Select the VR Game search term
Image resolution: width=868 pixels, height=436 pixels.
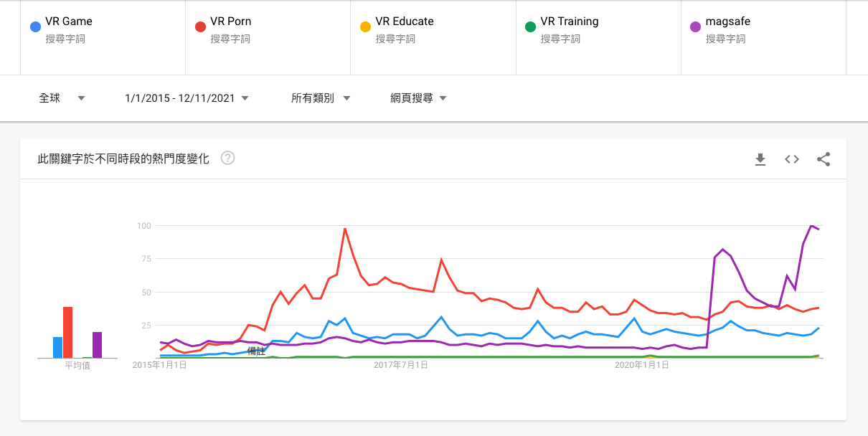68,22
